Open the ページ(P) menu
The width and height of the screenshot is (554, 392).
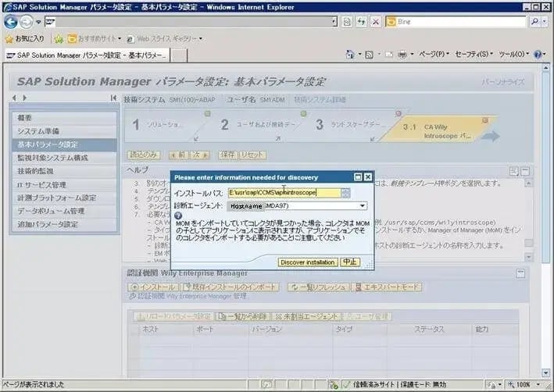434,55
